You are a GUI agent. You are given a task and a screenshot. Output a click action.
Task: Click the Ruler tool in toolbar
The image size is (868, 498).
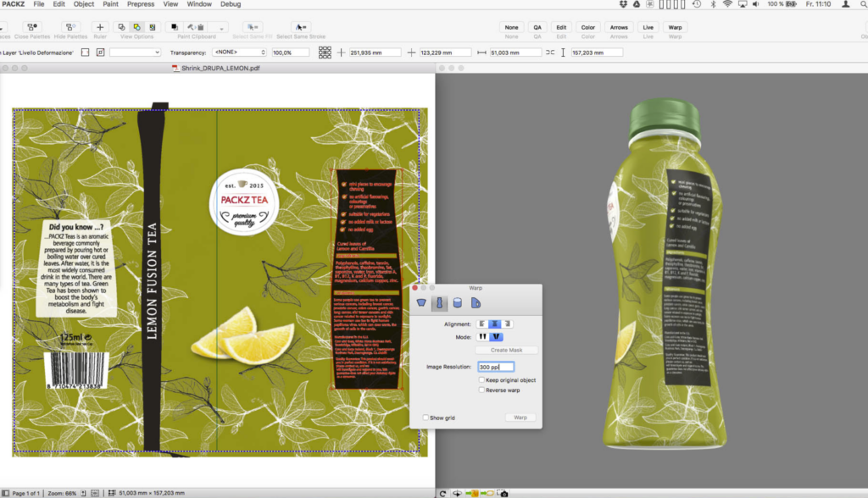pyautogui.click(x=100, y=28)
